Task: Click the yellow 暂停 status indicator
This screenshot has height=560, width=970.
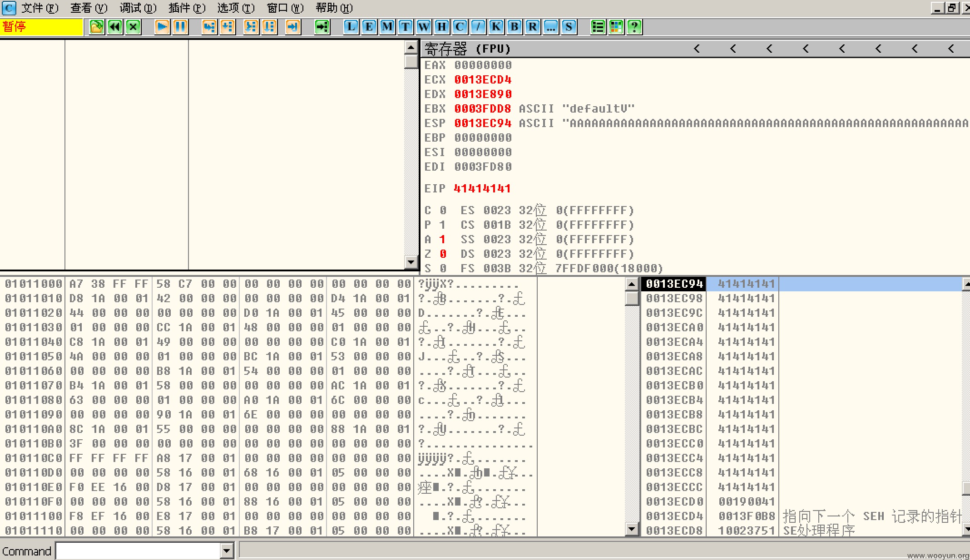Action: click(x=42, y=27)
